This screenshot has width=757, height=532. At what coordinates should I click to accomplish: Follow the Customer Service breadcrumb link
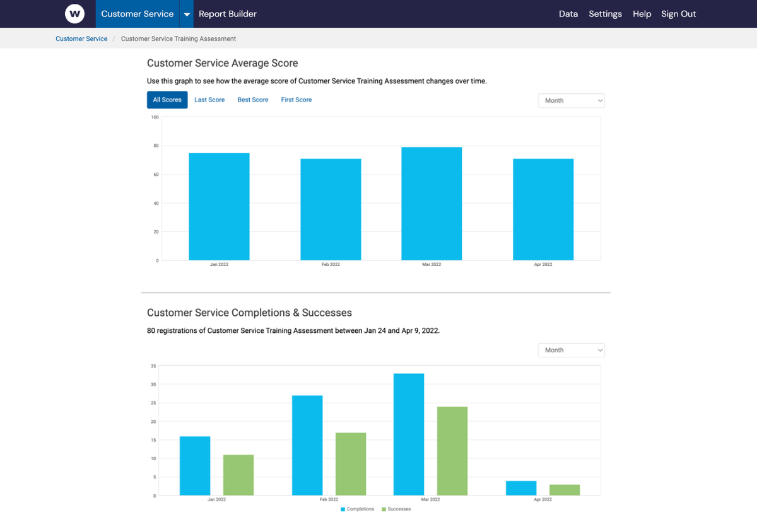(81, 38)
